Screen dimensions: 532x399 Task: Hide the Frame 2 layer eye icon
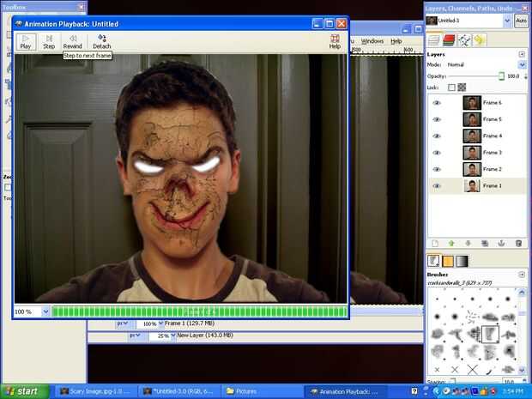tap(437, 169)
